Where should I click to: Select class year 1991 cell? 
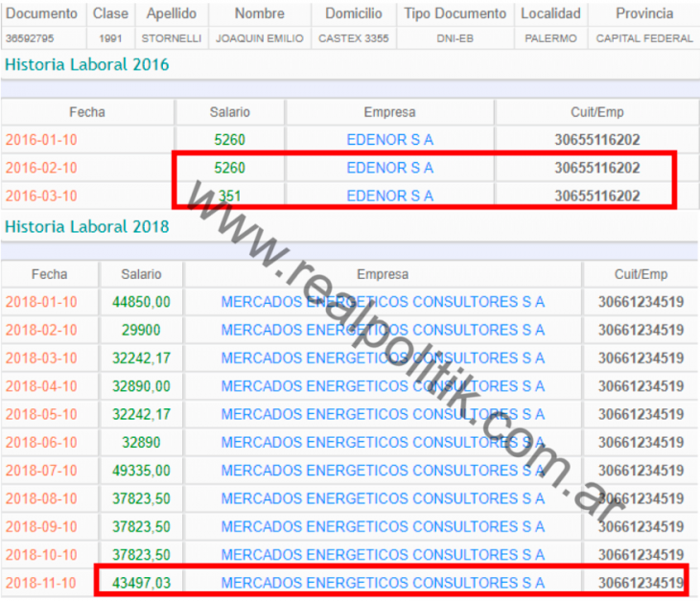[x=110, y=38]
